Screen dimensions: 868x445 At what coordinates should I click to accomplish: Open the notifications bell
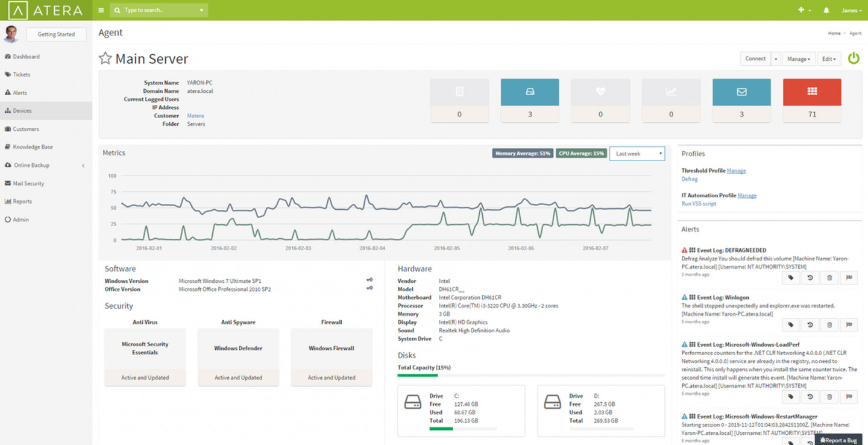[826, 10]
